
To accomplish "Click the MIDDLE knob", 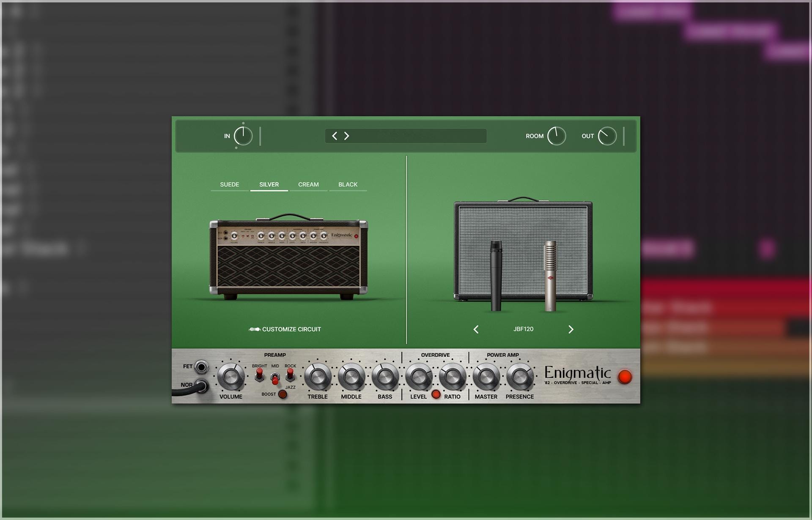I will click(351, 376).
